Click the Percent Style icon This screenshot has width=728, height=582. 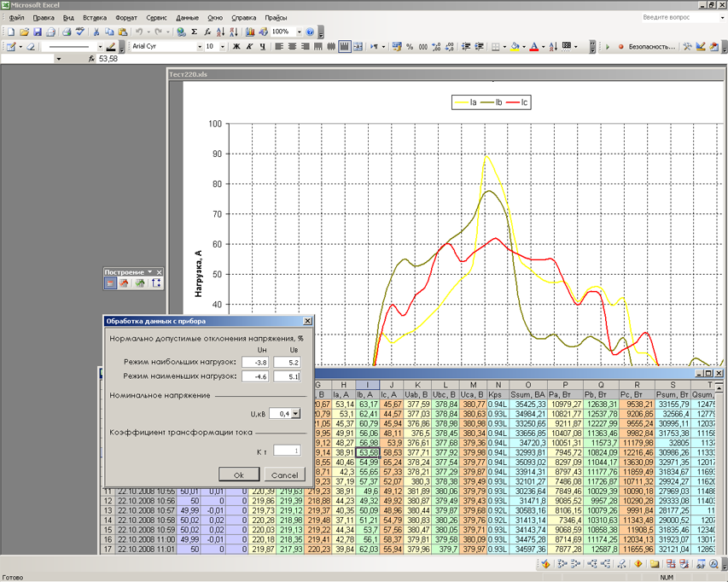coord(410,47)
